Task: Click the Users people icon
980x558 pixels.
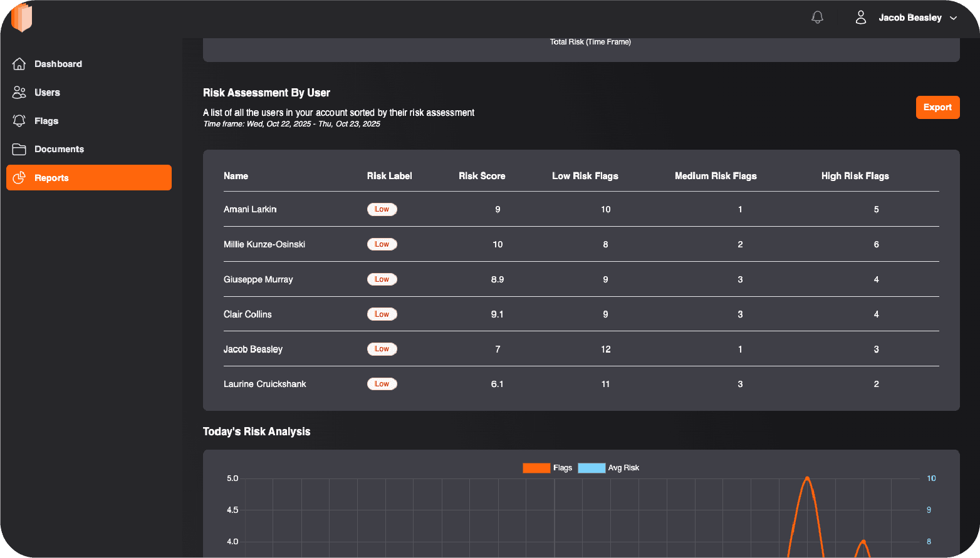Action: tap(19, 93)
